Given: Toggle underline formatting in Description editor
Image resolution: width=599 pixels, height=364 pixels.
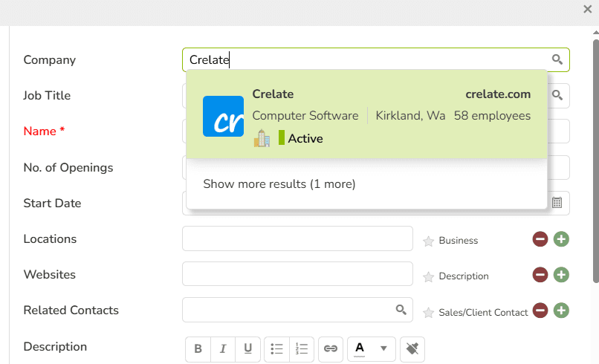Looking at the screenshot, I should (x=248, y=348).
